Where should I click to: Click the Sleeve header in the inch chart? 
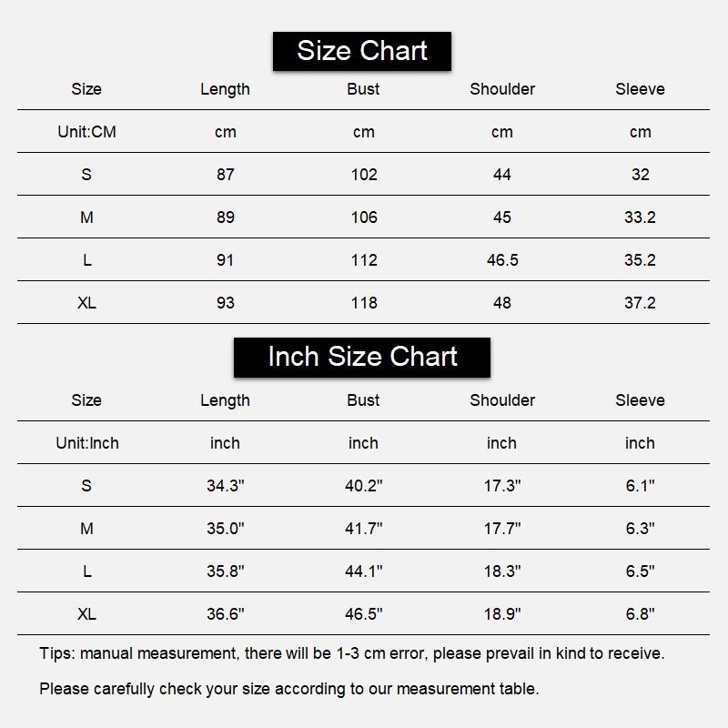coord(640,400)
